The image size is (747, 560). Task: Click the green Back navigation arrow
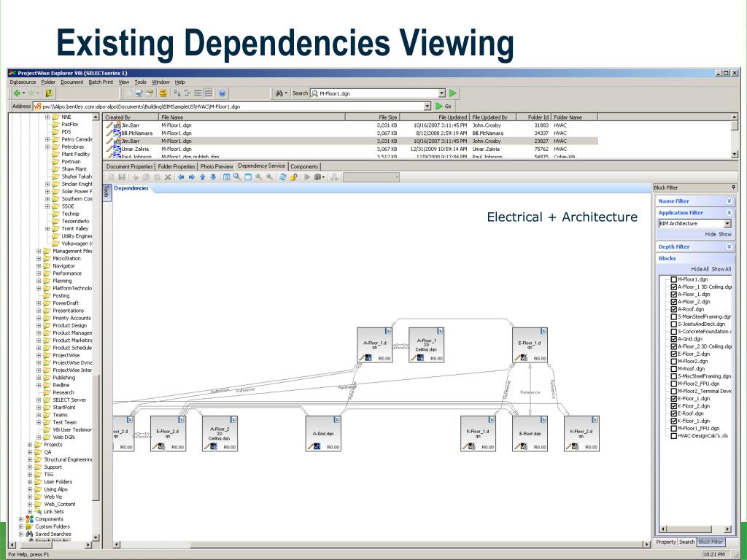18,93
